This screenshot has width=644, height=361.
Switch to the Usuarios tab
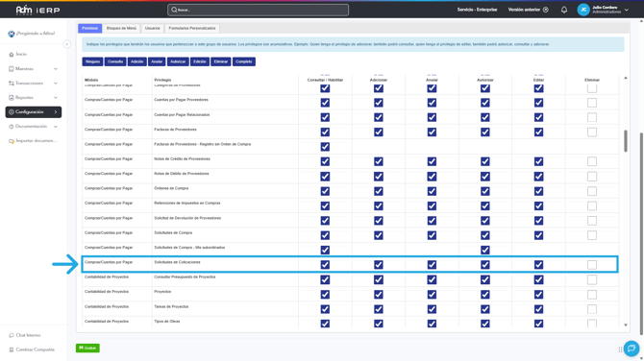click(x=153, y=28)
